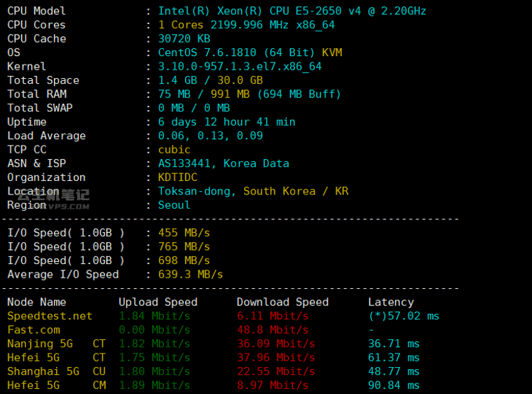
Task: Click the ASN value AS133441, Korea Data
Action: click(223, 164)
